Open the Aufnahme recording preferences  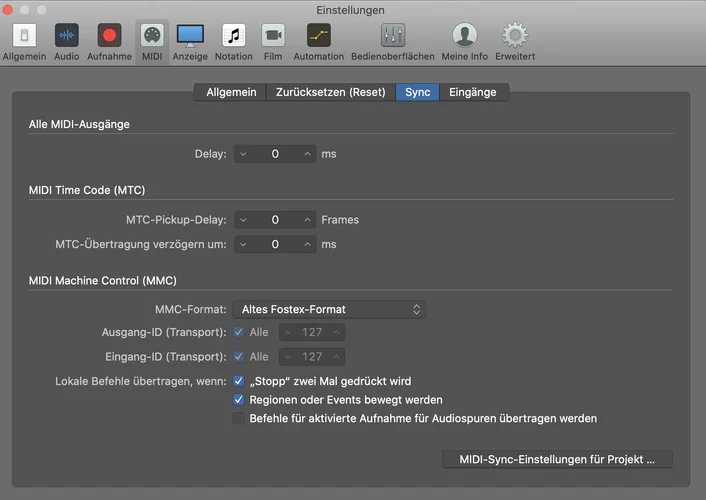point(109,36)
